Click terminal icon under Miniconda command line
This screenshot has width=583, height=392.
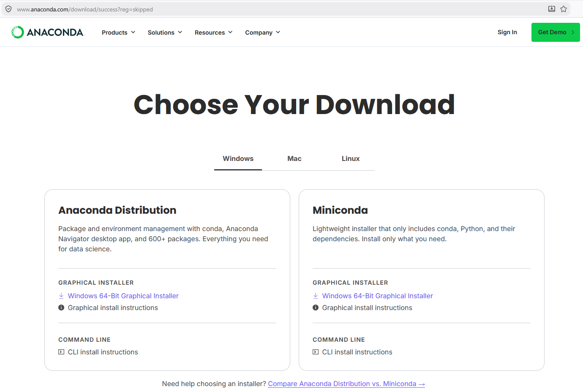pos(316,352)
